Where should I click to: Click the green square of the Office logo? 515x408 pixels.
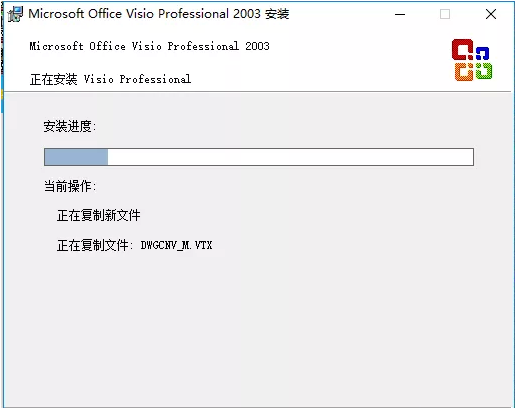coord(484,71)
